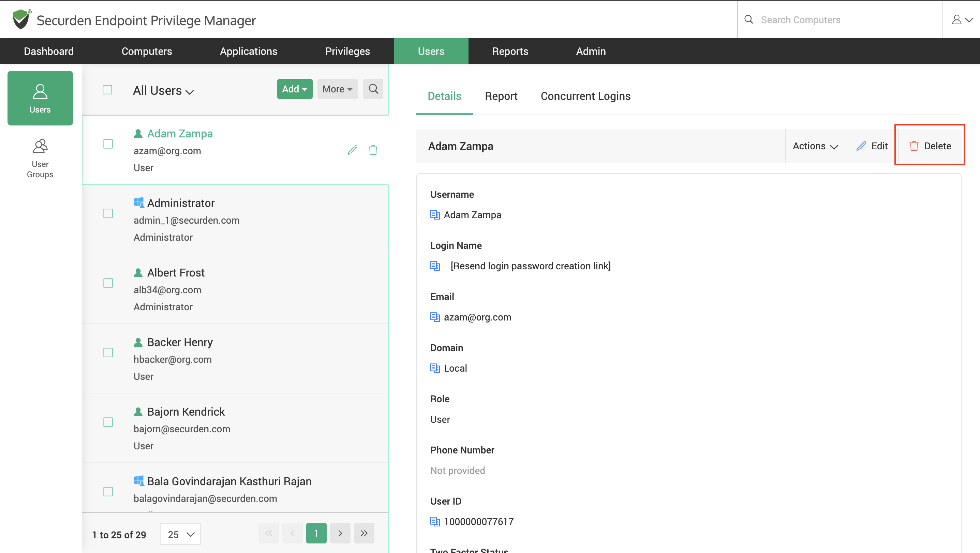Click the trash icon in Adam Zampa's row
The width and height of the screenshot is (980, 553).
(373, 150)
